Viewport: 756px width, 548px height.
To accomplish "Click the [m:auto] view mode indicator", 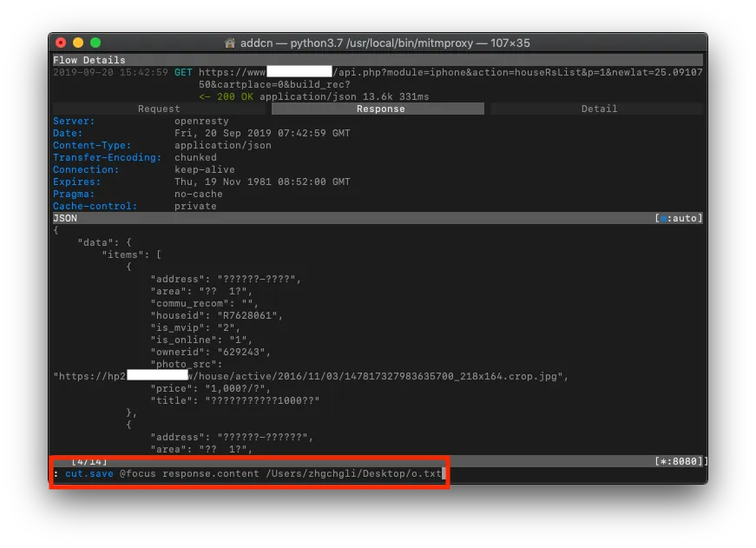I will point(678,218).
